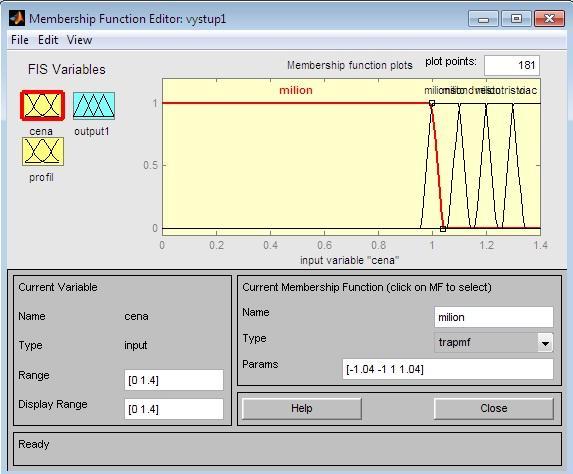Click the Help button

click(x=301, y=408)
